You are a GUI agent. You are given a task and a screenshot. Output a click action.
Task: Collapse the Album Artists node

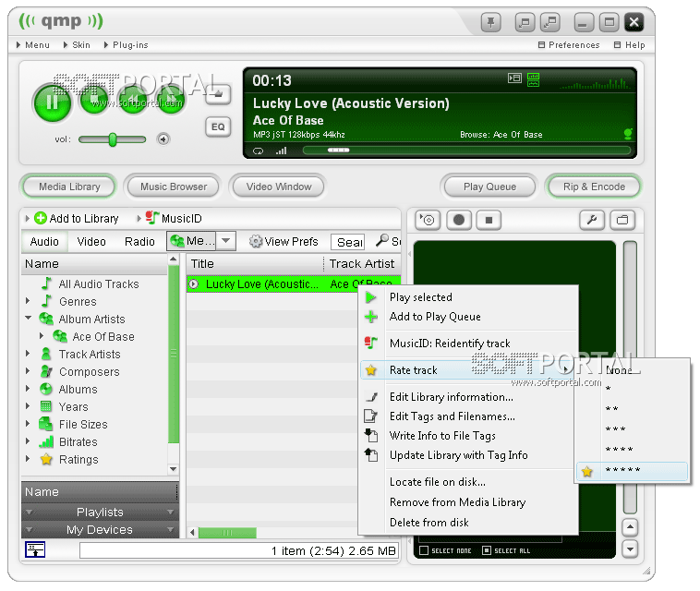point(28,319)
